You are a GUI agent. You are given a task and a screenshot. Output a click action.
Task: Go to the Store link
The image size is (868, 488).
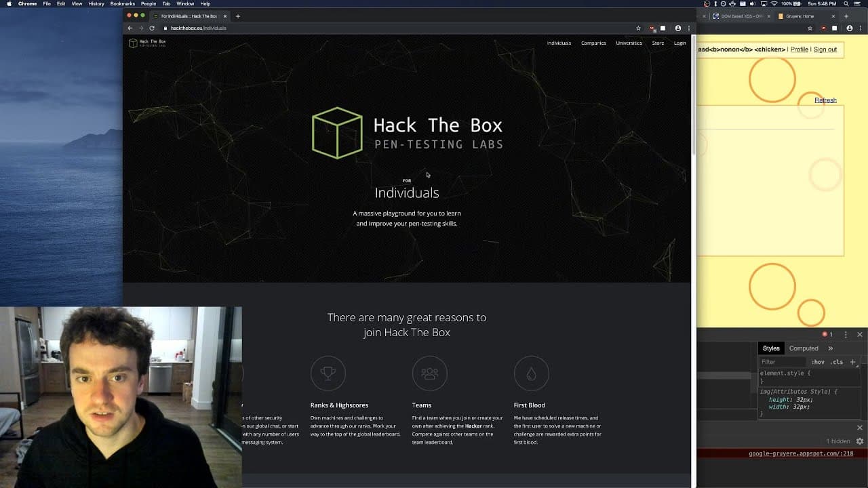tap(658, 43)
